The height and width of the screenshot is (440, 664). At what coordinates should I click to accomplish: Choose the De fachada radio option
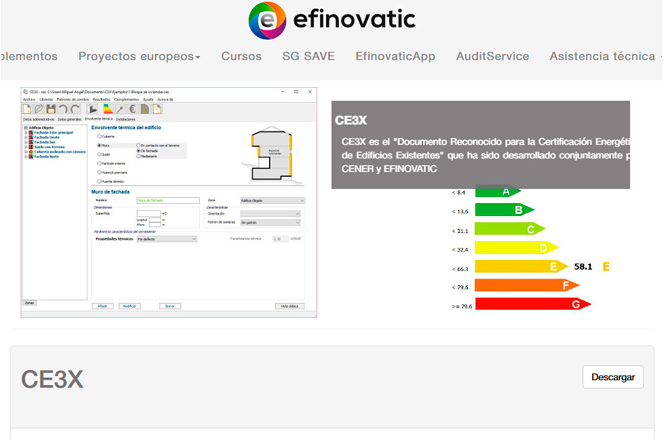tap(138, 151)
